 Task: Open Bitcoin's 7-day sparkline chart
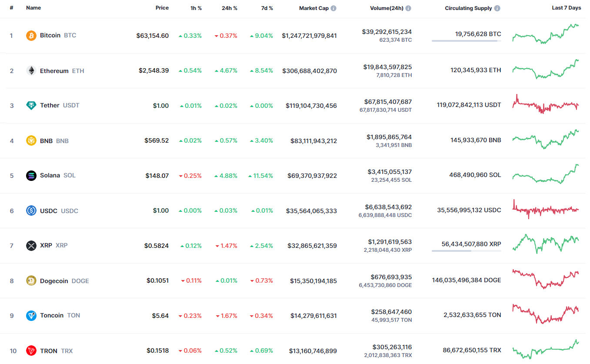pos(546,34)
